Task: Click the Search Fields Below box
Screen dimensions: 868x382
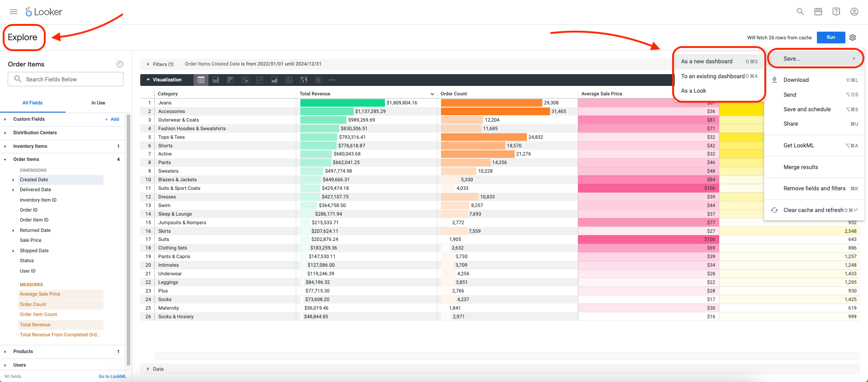Action: [x=66, y=79]
